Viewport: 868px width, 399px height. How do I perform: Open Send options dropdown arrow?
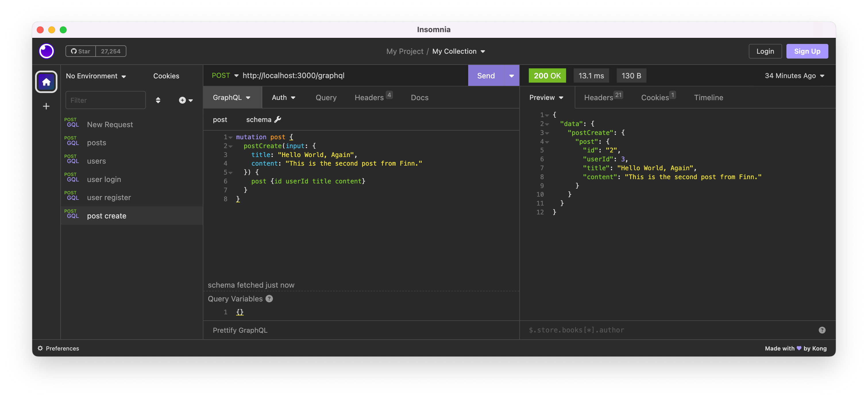point(512,75)
